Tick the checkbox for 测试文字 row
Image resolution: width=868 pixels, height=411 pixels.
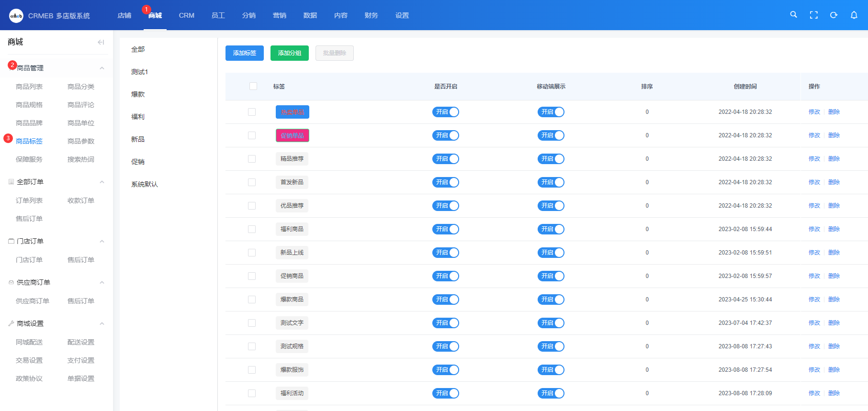252,323
